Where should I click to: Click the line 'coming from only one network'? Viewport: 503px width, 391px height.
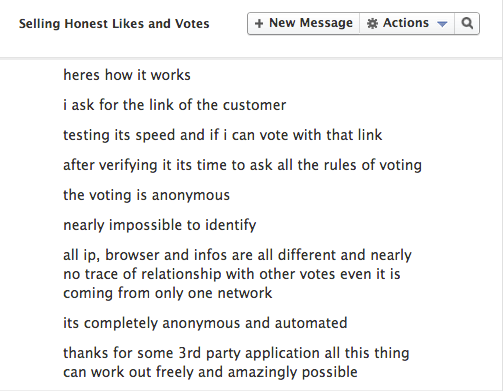click(168, 293)
